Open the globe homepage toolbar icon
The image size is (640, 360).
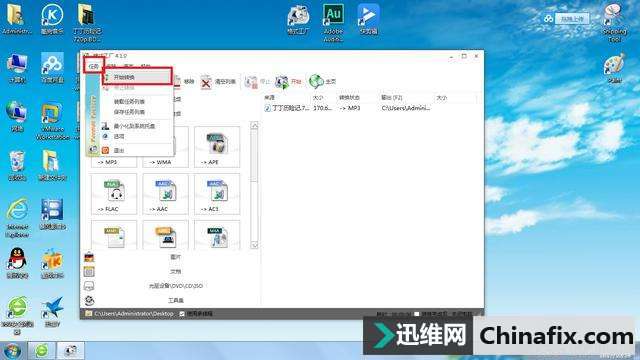pyautogui.click(x=316, y=82)
